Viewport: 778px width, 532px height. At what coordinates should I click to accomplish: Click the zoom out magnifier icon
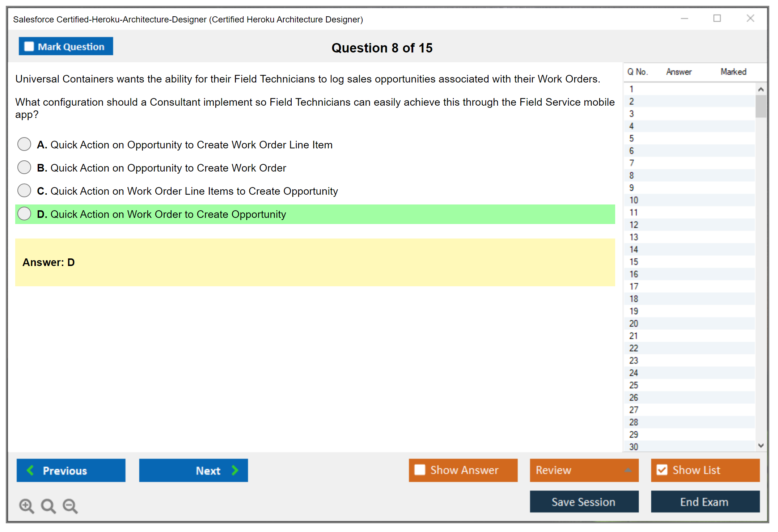(x=70, y=506)
